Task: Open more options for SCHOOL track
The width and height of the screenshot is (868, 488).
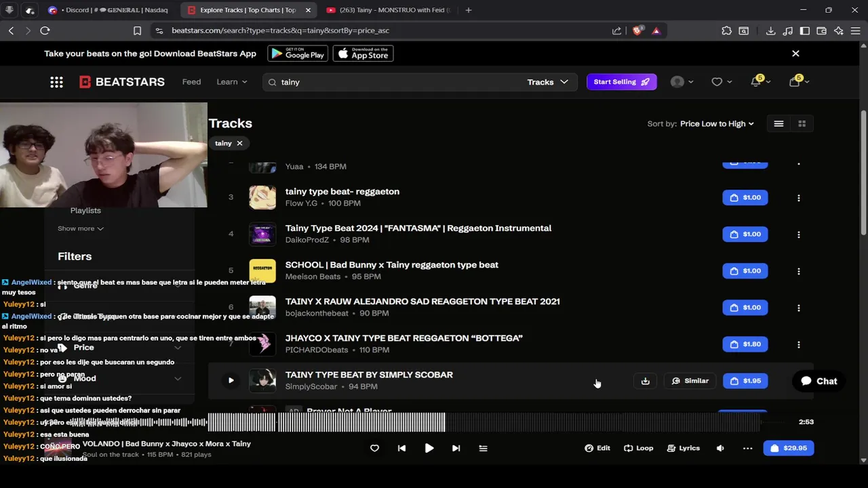Action: (798, 271)
